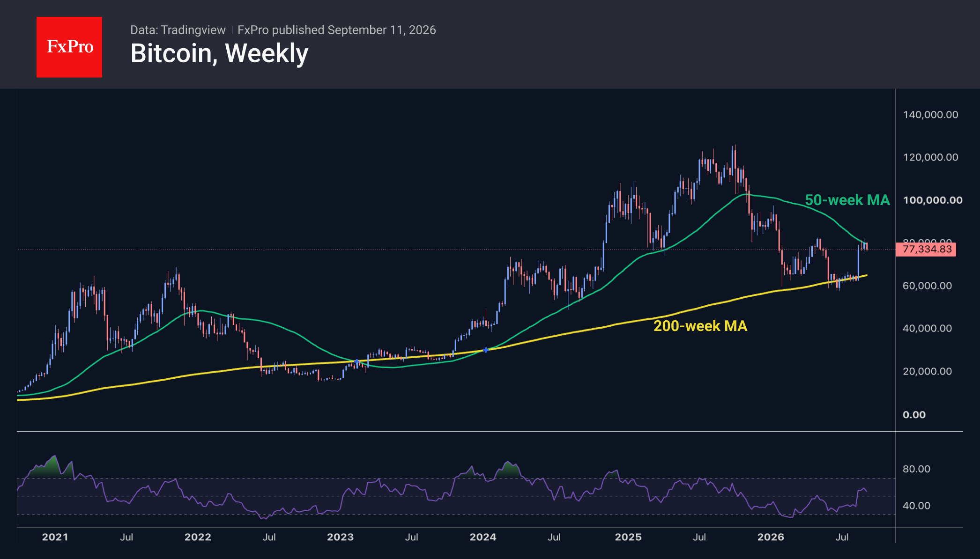Click the 2026 time axis label
This screenshot has width=980, height=559.
pos(771,537)
